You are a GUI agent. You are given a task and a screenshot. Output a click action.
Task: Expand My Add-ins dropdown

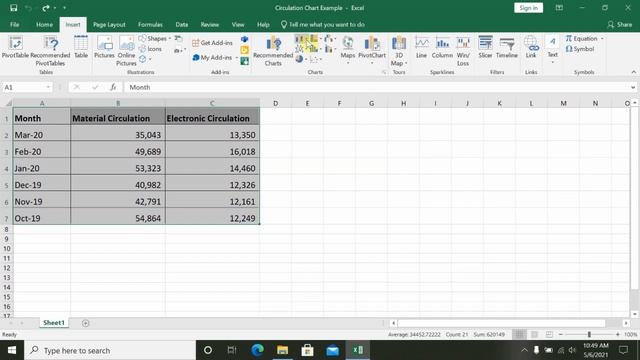click(x=237, y=58)
